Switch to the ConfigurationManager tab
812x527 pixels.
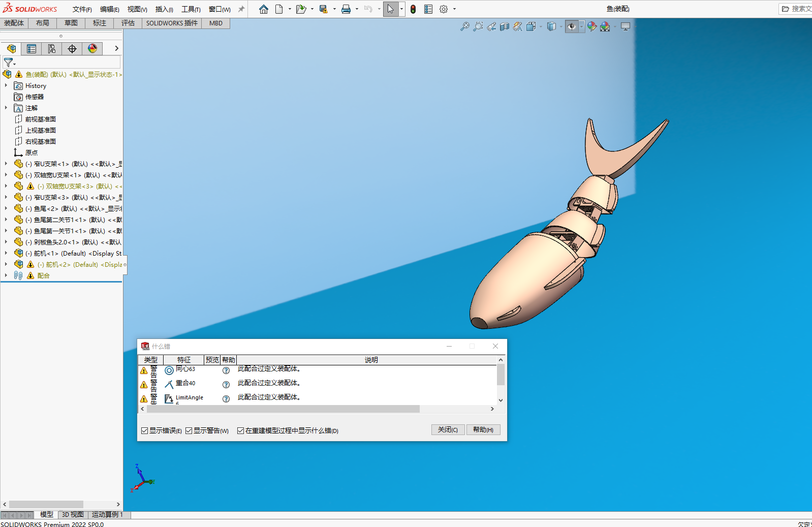point(52,49)
